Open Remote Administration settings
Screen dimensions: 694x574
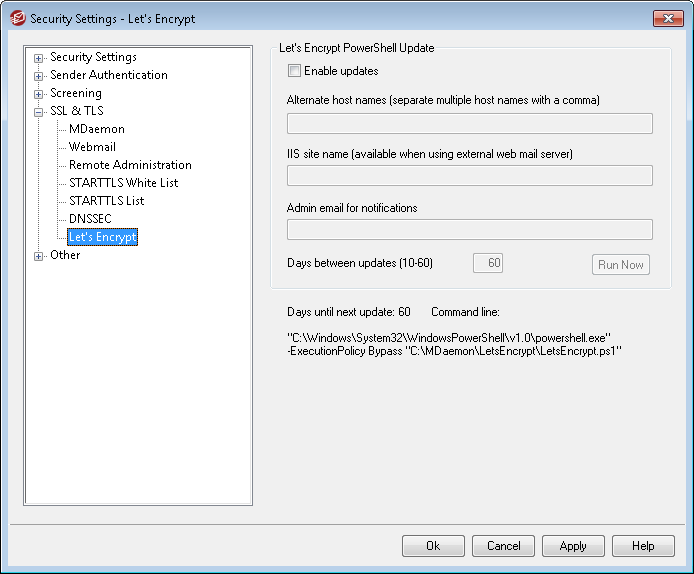pos(130,165)
